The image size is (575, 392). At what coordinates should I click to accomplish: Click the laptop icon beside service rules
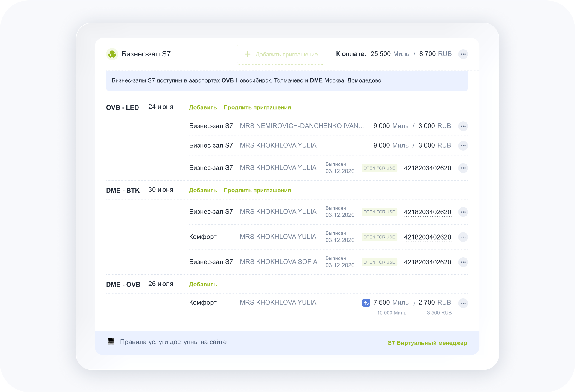[x=111, y=342]
